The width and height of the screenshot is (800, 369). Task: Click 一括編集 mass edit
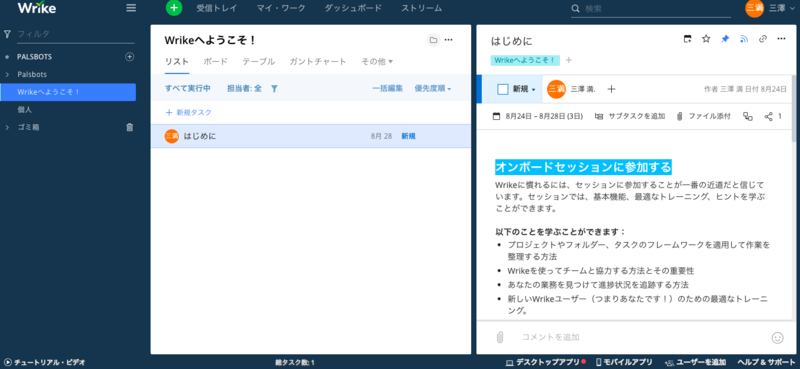point(387,89)
